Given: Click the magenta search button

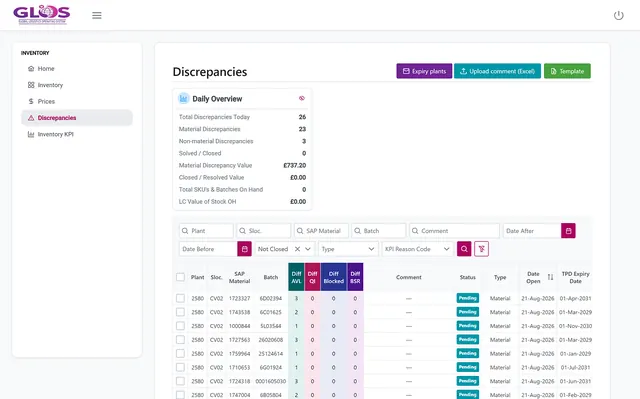Looking at the screenshot, I should (x=464, y=249).
